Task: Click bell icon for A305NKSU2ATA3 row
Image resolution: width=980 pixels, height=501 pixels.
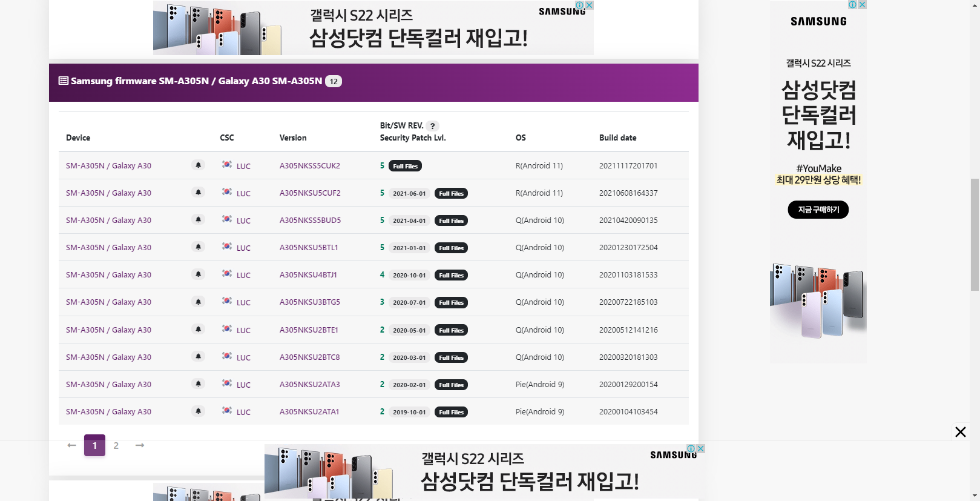Action: [x=198, y=383]
